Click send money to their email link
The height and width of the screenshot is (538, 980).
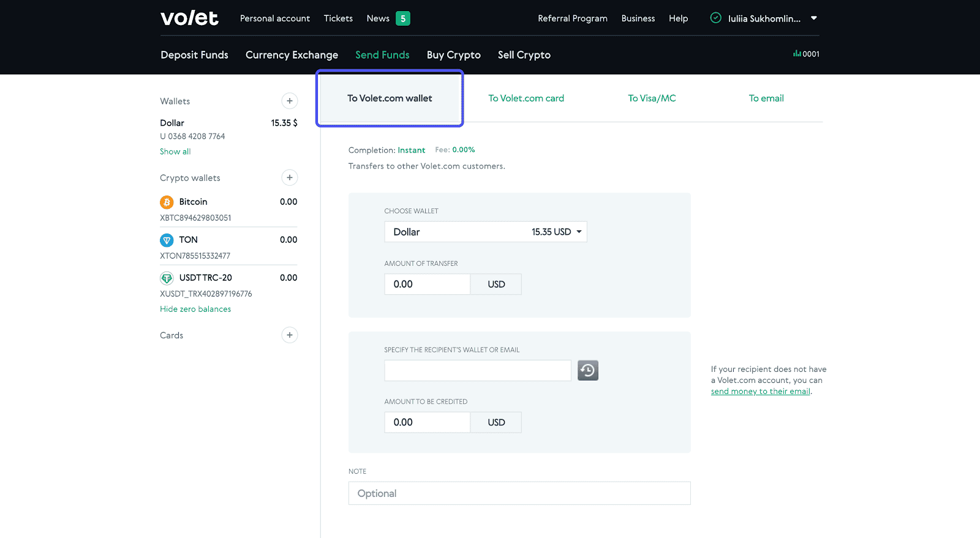click(x=760, y=392)
